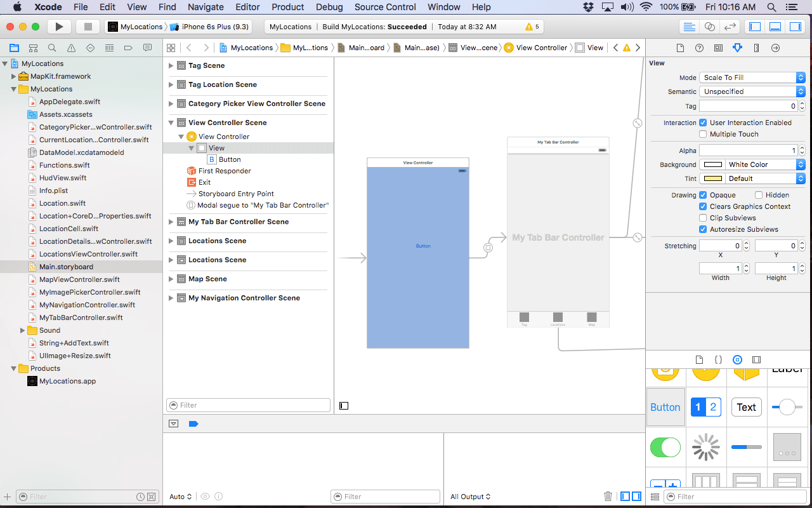Open the Editor menu
The width and height of the screenshot is (812, 508).
tap(247, 7)
